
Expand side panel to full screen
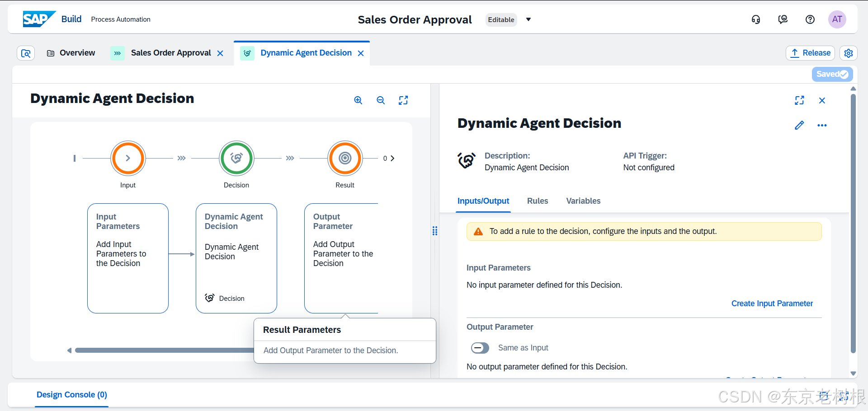pyautogui.click(x=799, y=100)
